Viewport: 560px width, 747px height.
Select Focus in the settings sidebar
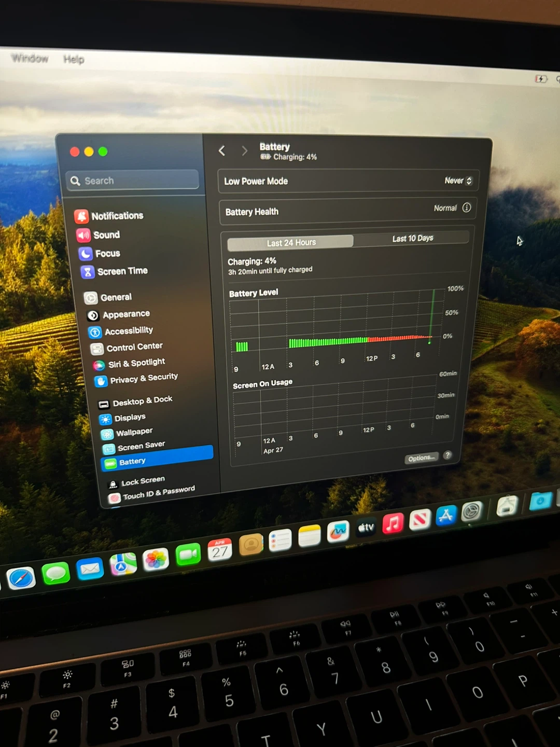[x=100, y=254]
